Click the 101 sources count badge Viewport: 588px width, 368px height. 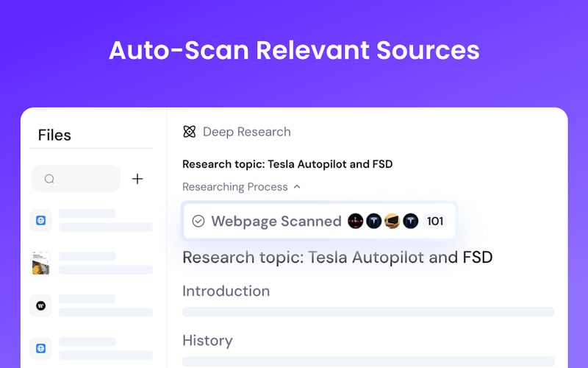point(435,222)
